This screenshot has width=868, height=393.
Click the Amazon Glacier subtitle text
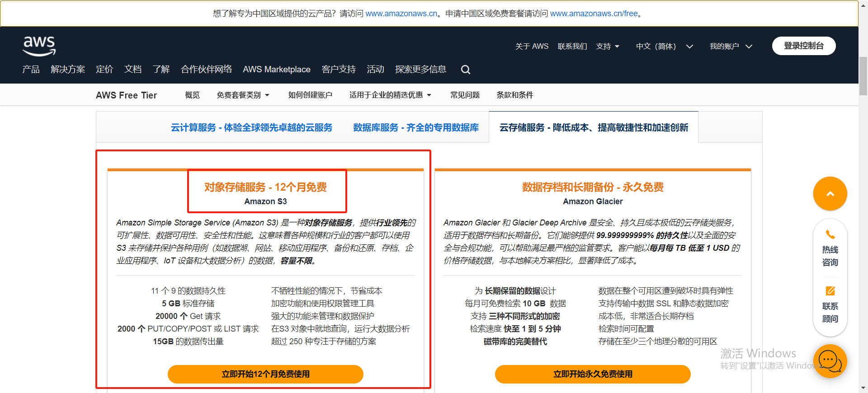coord(593,201)
